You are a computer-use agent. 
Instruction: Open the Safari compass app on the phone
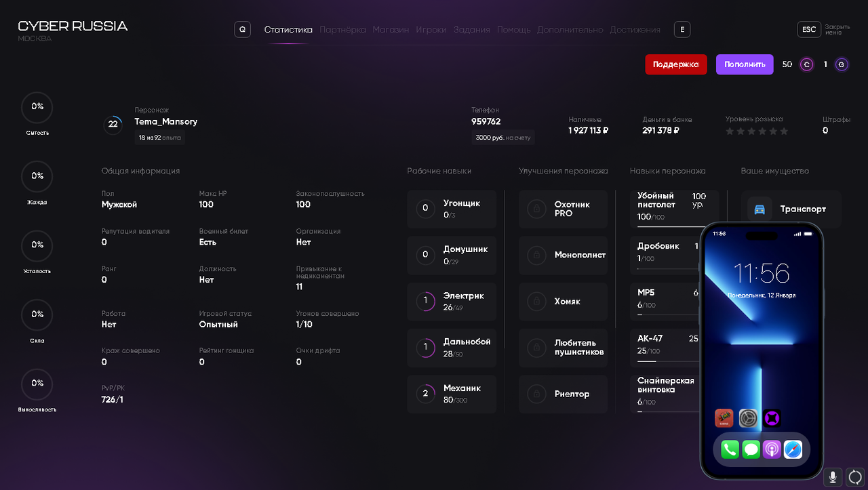(x=793, y=449)
